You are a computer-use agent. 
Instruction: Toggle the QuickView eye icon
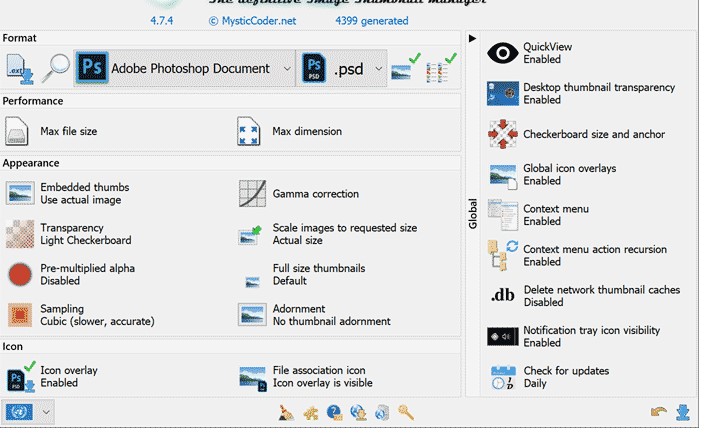pos(502,53)
